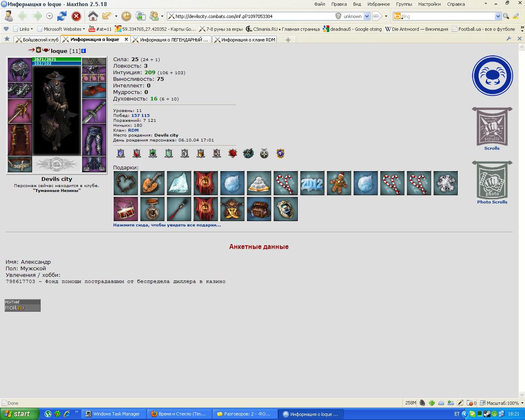Expand the Microsoft Websites bookmark folder
This screenshot has height=420, width=525.
tap(61, 29)
